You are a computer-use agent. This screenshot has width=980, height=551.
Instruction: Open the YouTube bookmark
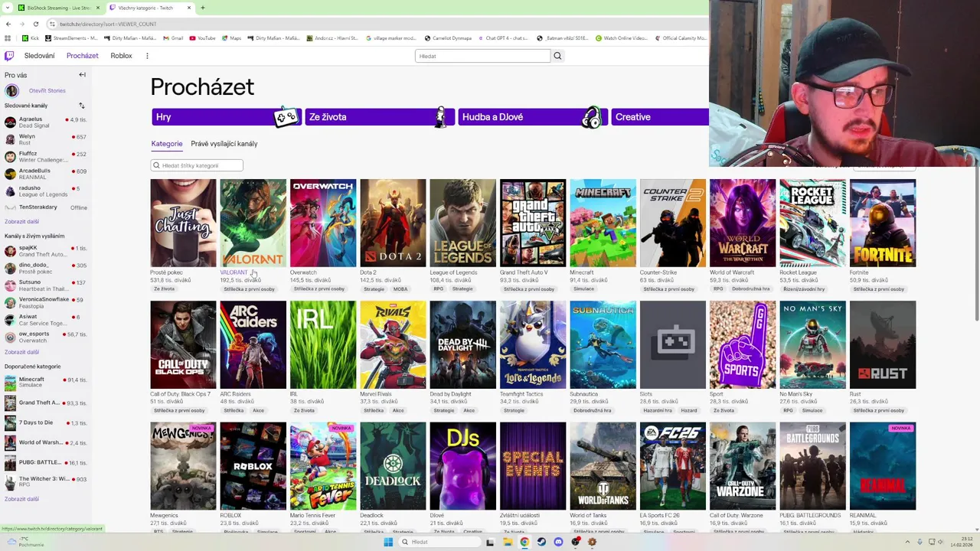pyautogui.click(x=203, y=37)
